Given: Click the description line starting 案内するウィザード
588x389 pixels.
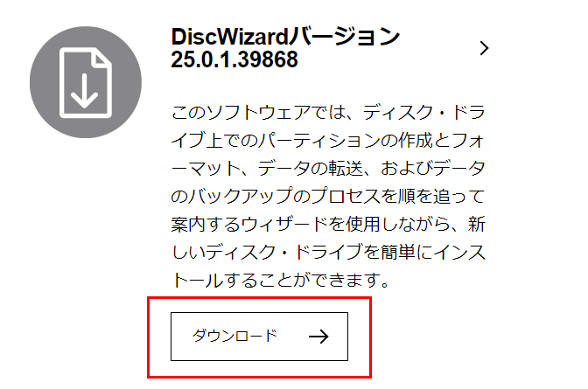Looking at the screenshot, I should [328, 224].
